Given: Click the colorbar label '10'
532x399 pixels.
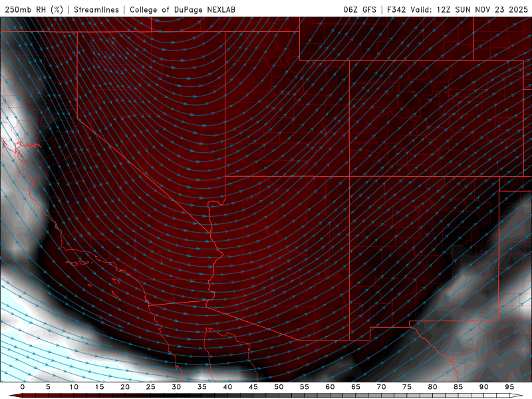Looking at the screenshot, I should (74, 387).
